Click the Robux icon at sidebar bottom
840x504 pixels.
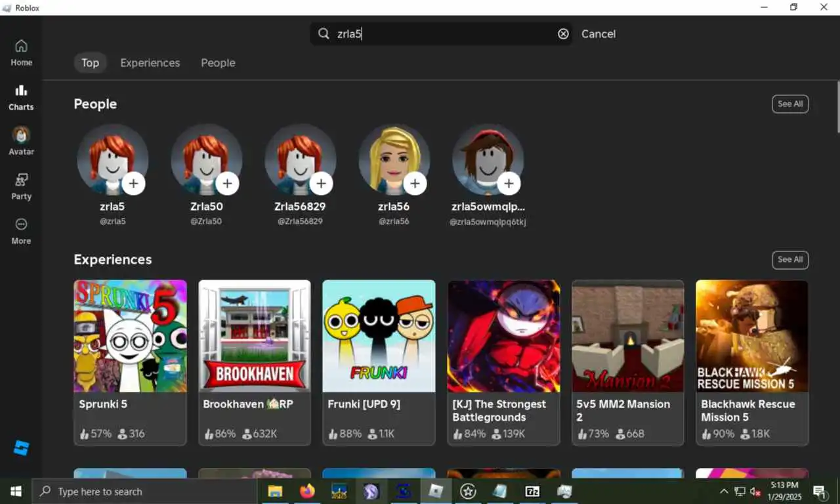21,448
